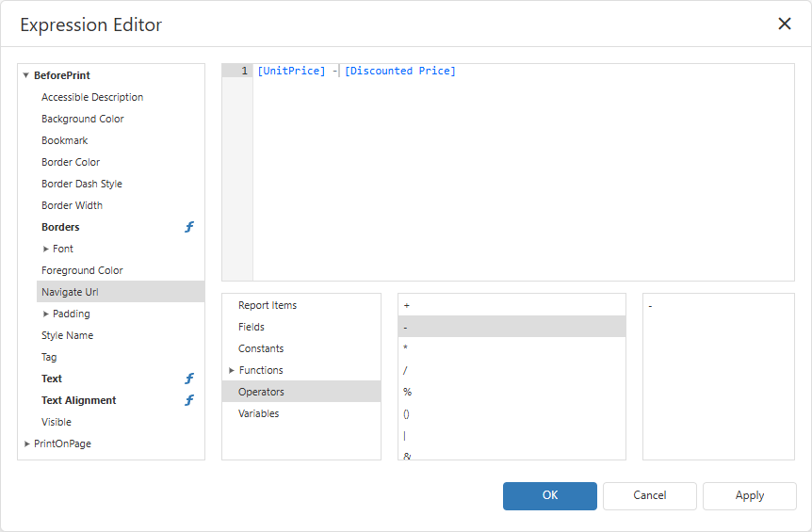Click the expression icon beside Text
The image size is (812, 532).
(189, 379)
